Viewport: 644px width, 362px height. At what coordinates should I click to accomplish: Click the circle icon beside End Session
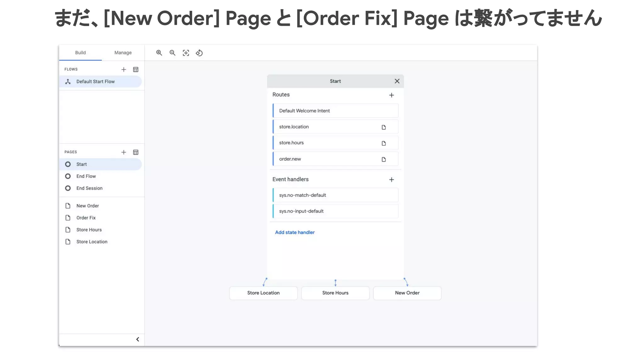click(x=68, y=188)
